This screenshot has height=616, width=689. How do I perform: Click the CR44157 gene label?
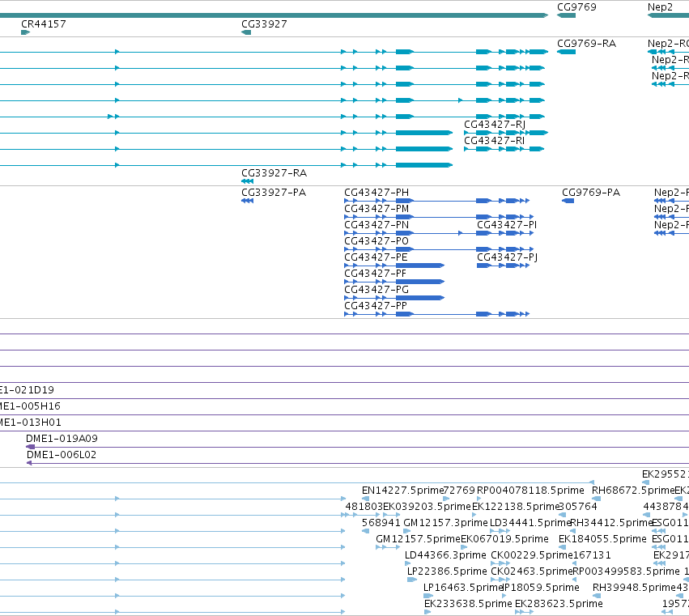(44, 24)
